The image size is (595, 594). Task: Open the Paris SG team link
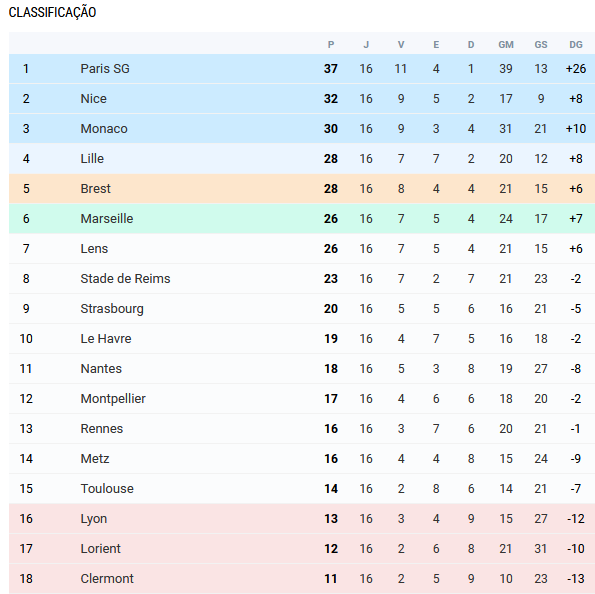[105, 69]
